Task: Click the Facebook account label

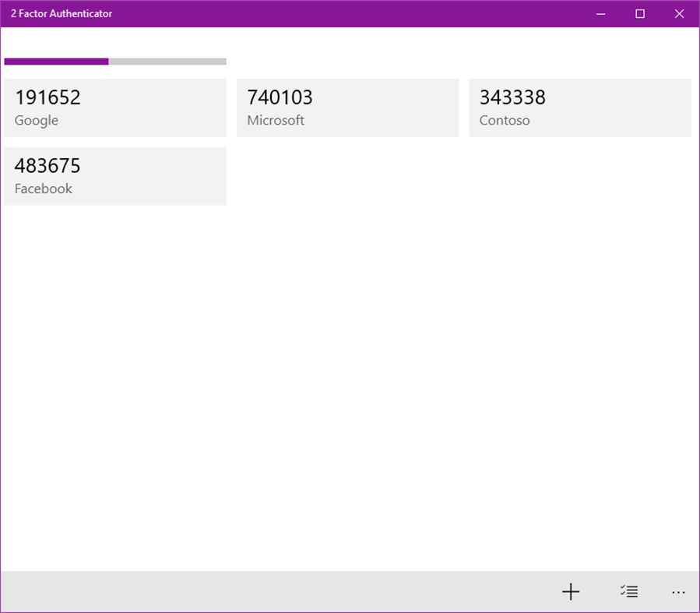Action: (x=44, y=188)
